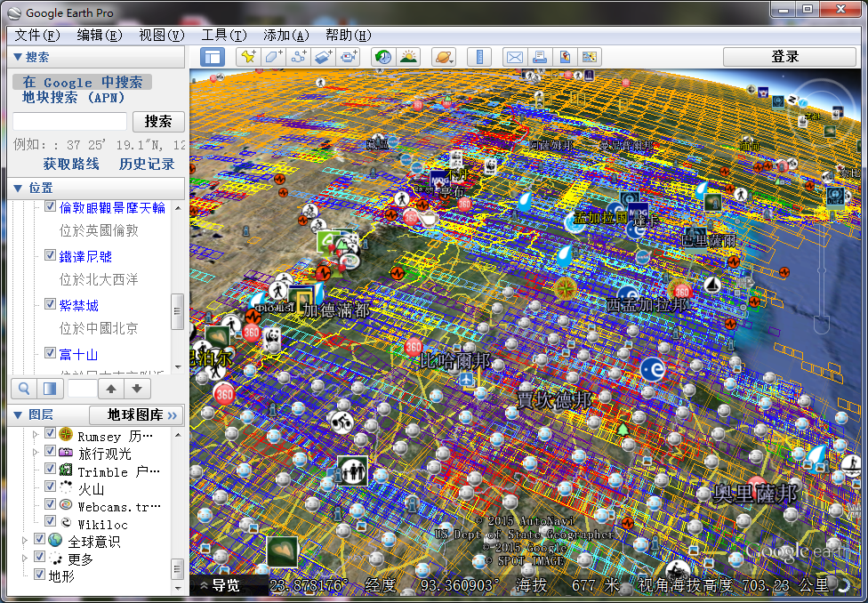Toggle the sidebar visibility toolbar button
This screenshot has width=868, height=603.
(x=212, y=57)
